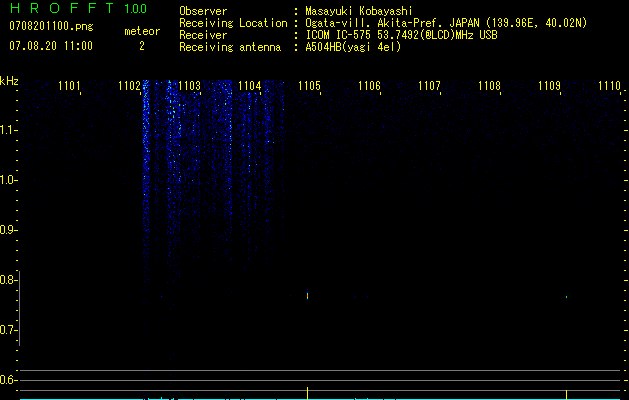Click the meteor count value 2
Viewport: 629px width, 400px height.
142,46
